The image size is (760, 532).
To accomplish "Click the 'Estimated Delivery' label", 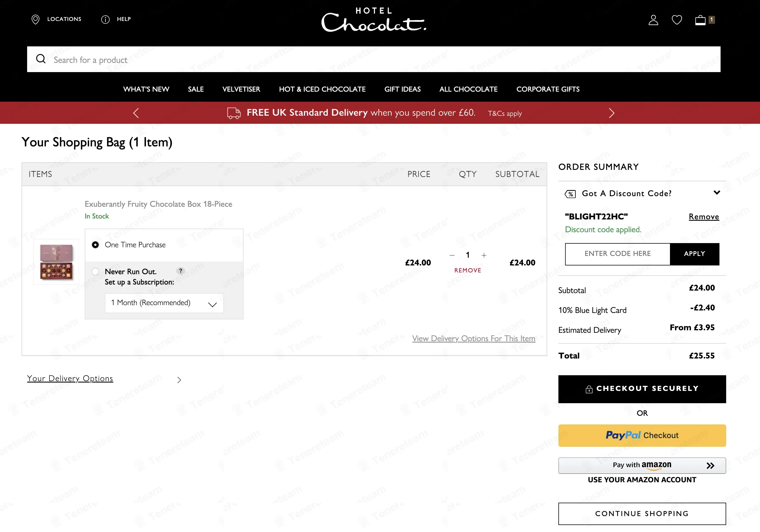I will 589,330.
